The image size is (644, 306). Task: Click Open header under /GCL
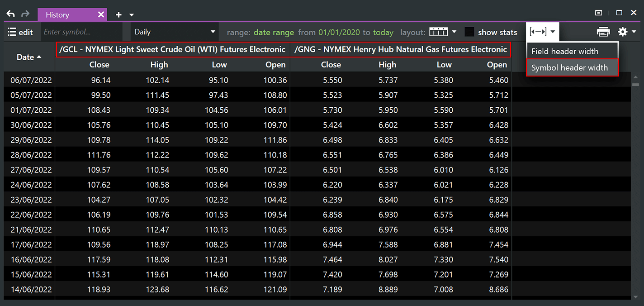(x=275, y=65)
